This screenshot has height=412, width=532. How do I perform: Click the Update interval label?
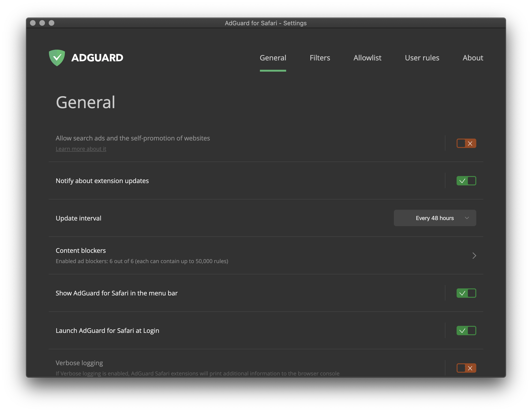click(78, 218)
